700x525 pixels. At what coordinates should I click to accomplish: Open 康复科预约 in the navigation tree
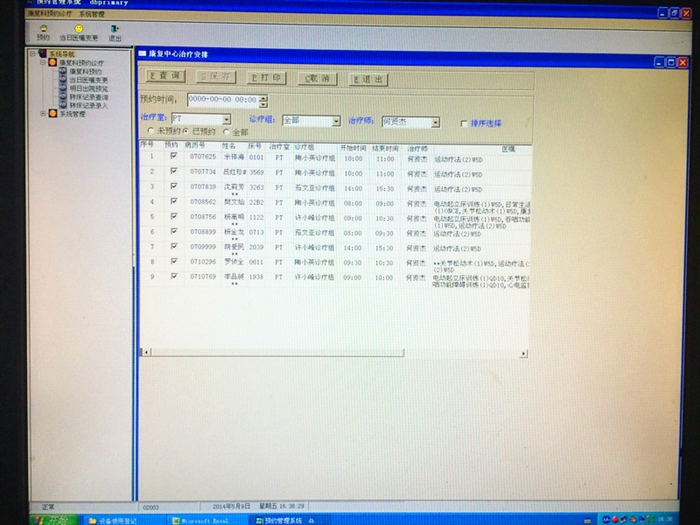pos(85,71)
